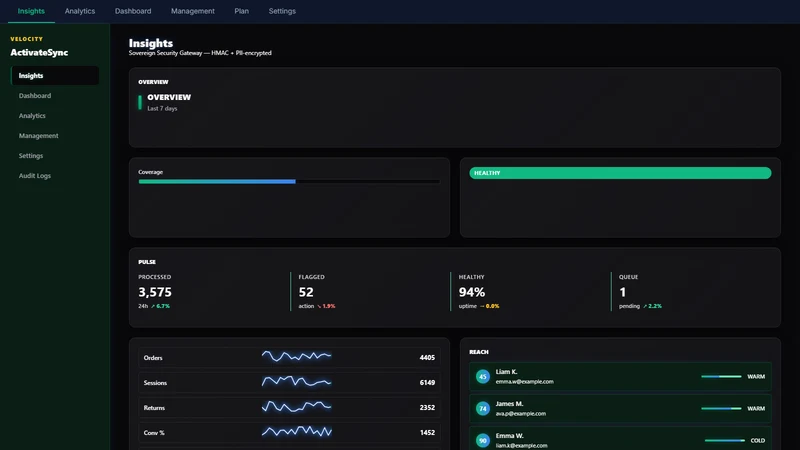
Task: Click the 1.9% flagged trend indicator
Action: coord(326,306)
